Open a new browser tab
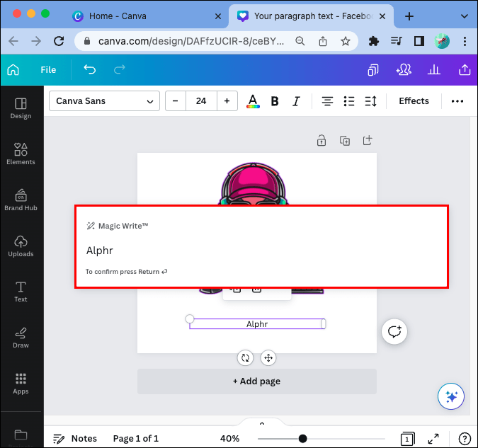The height and width of the screenshot is (448, 478). pyautogui.click(x=409, y=16)
